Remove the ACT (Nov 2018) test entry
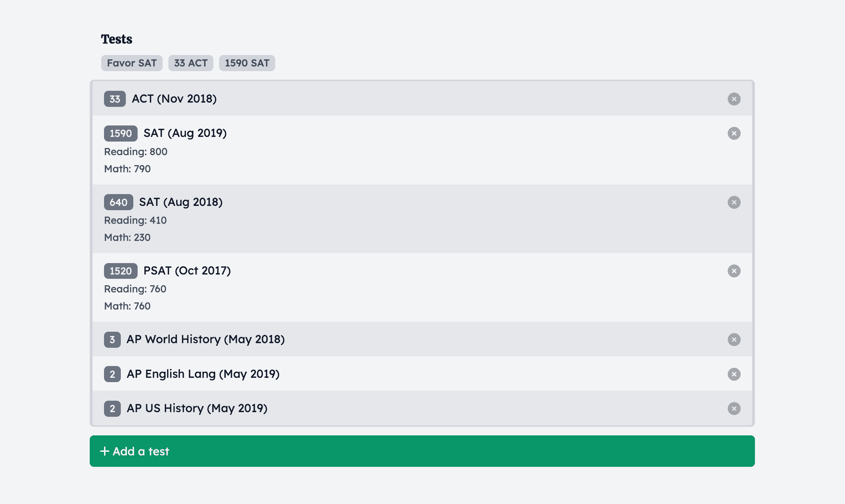Screen dimensions: 845x504 (x=734, y=99)
